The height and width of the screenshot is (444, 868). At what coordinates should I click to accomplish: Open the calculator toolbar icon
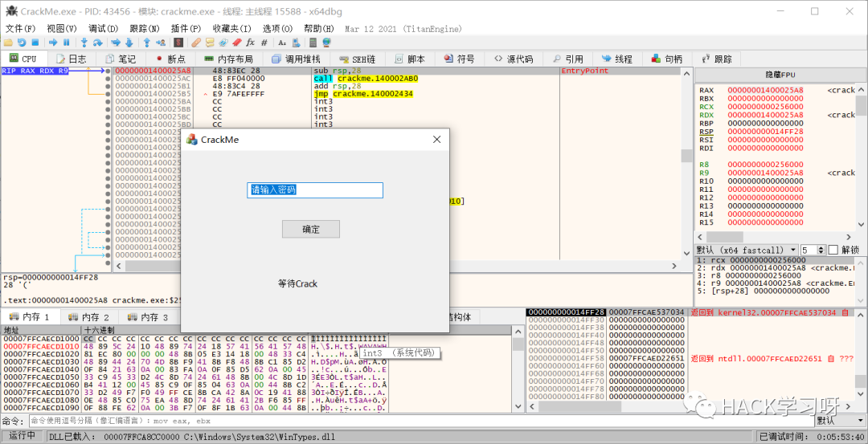(313, 43)
